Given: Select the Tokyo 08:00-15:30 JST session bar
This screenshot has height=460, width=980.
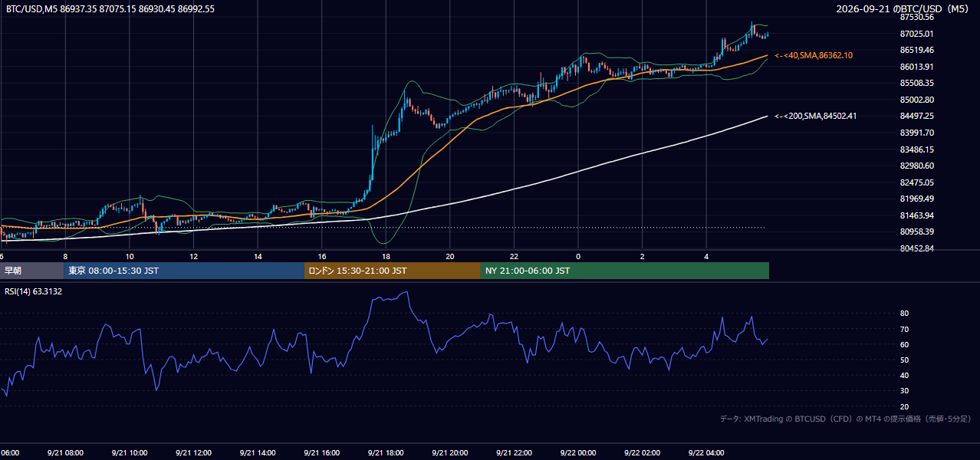Looking at the screenshot, I should tap(184, 271).
